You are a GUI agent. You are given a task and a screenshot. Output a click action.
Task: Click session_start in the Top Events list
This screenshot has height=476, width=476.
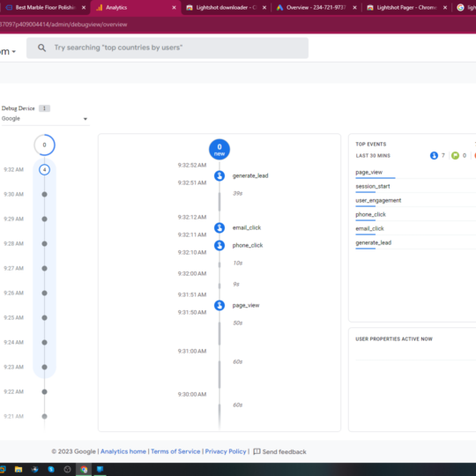point(373,186)
